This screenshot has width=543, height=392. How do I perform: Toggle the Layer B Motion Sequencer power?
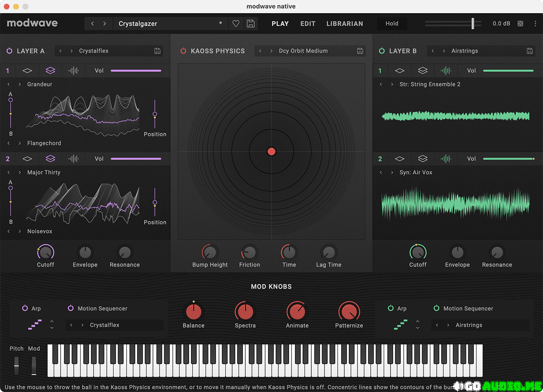click(436, 308)
